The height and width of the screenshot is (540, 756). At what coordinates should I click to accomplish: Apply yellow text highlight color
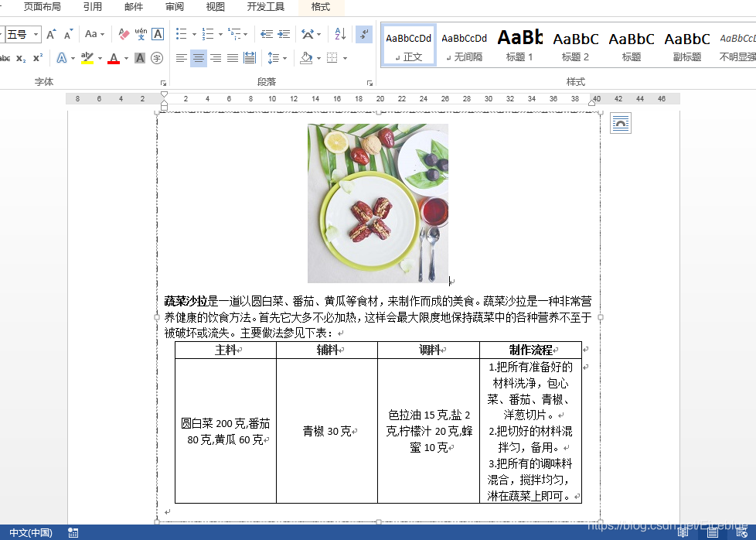pos(87,58)
